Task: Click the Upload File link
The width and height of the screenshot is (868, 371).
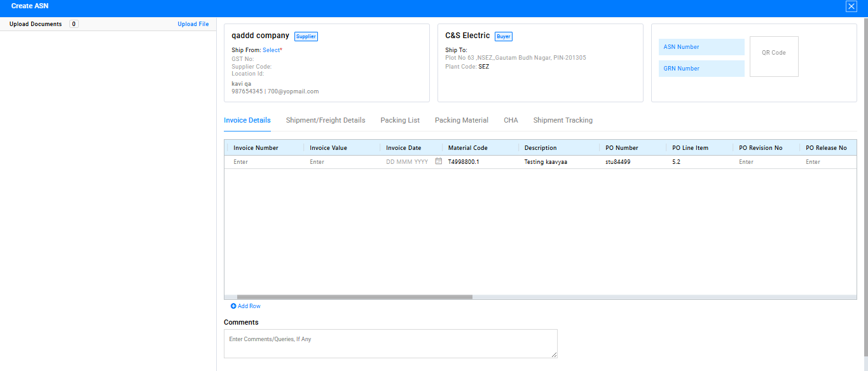Action: [193, 24]
